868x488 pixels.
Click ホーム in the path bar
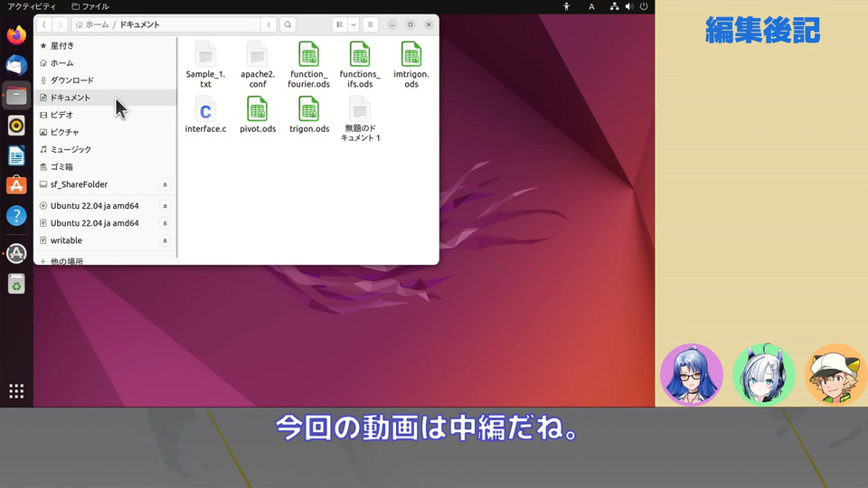pyautogui.click(x=92, y=24)
